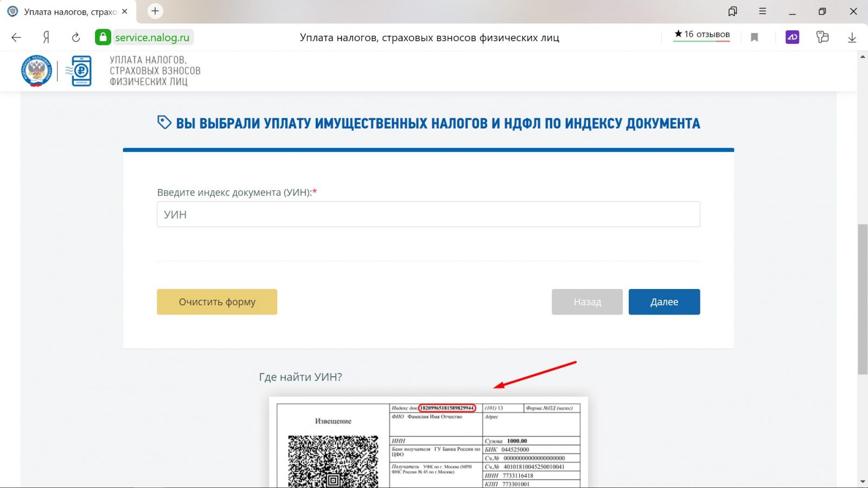Viewport: 868px width, 488px height.
Task: Reload the page with the refresh icon
Action: pos(76,37)
